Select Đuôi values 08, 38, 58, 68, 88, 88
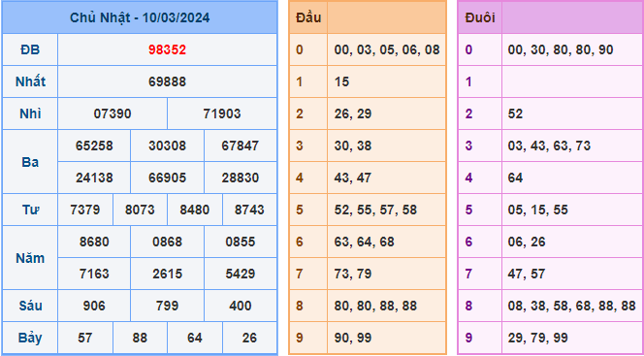The height and width of the screenshot is (356, 644). pyautogui.click(x=571, y=306)
